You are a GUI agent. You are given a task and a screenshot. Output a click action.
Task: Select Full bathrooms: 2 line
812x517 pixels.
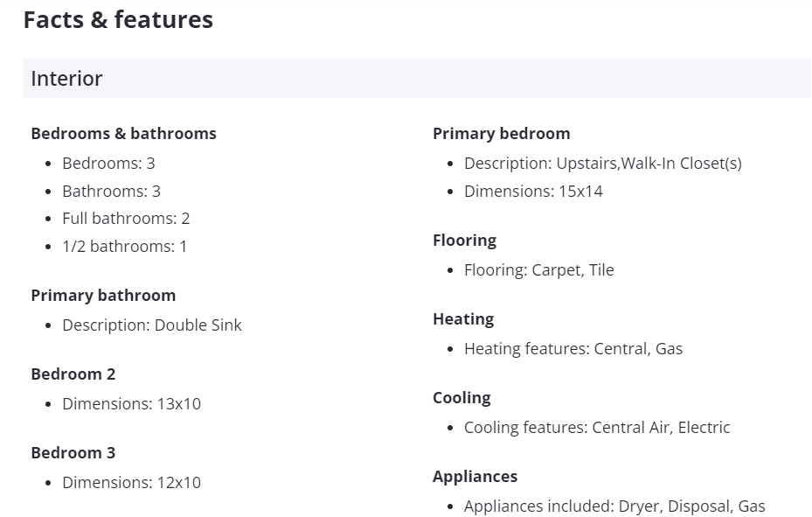coord(126,219)
